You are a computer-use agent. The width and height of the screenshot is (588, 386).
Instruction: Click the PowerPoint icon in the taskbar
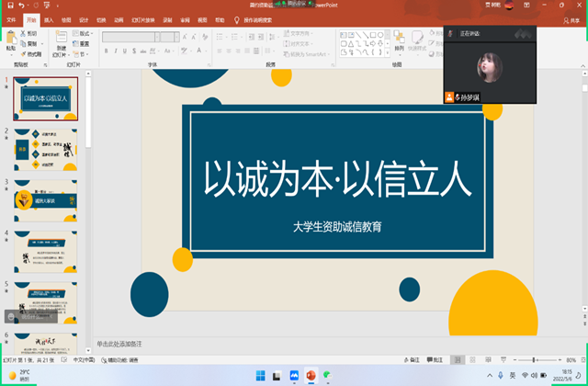310,376
